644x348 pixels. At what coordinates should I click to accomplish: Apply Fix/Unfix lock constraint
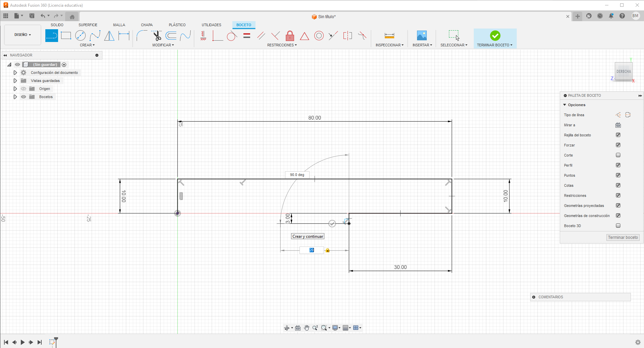click(x=290, y=36)
